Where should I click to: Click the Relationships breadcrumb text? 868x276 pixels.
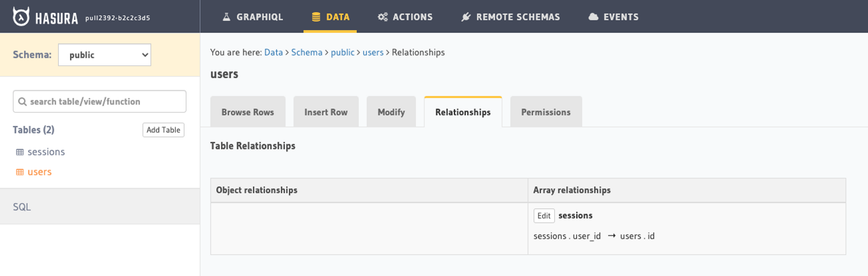pyautogui.click(x=418, y=52)
